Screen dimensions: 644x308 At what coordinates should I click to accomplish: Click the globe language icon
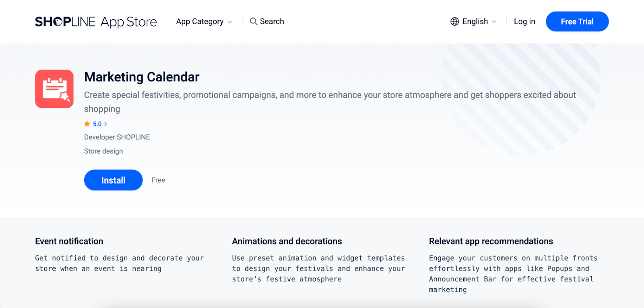pyautogui.click(x=454, y=21)
